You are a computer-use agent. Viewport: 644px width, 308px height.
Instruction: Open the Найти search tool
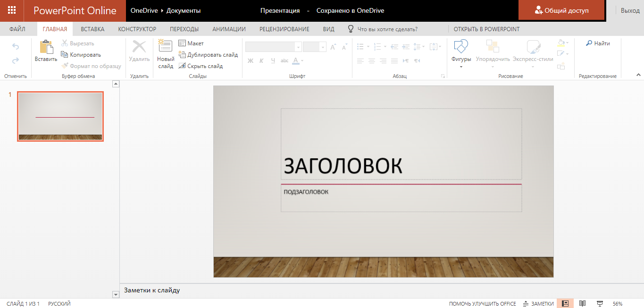click(x=597, y=43)
